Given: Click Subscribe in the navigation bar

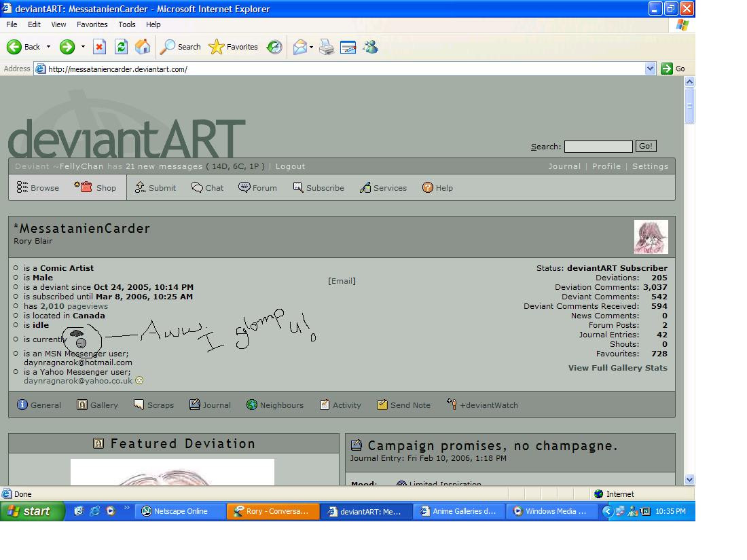Looking at the screenshot, I should [318, 187].
